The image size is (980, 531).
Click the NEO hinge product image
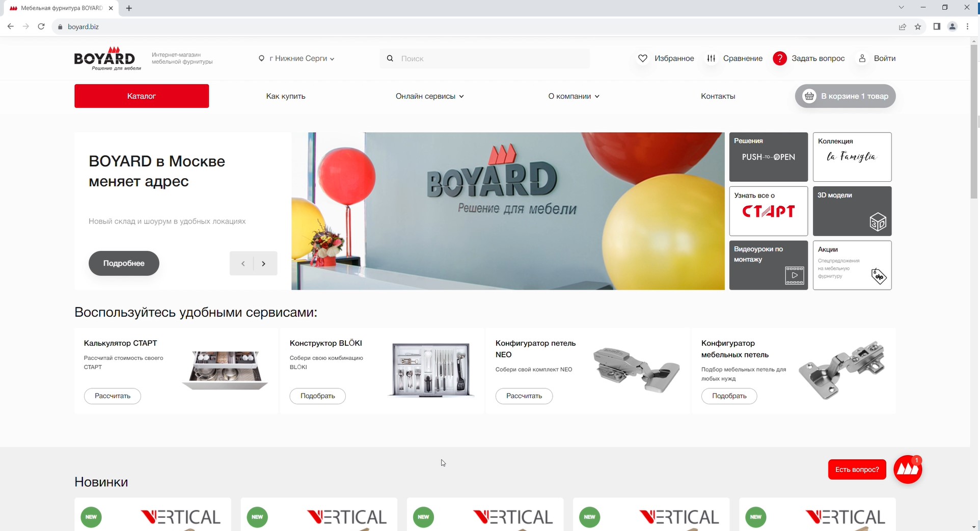pyautogui.click(x=637, y=370)
